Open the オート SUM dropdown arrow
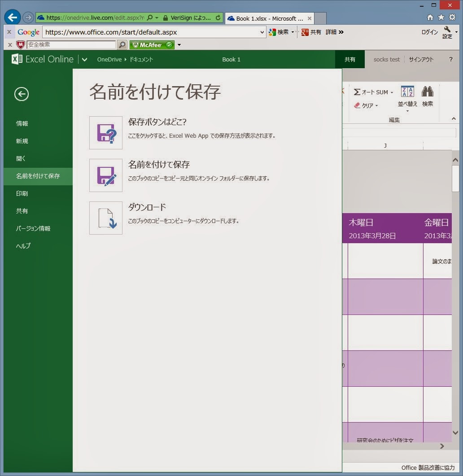 point(392,92)
